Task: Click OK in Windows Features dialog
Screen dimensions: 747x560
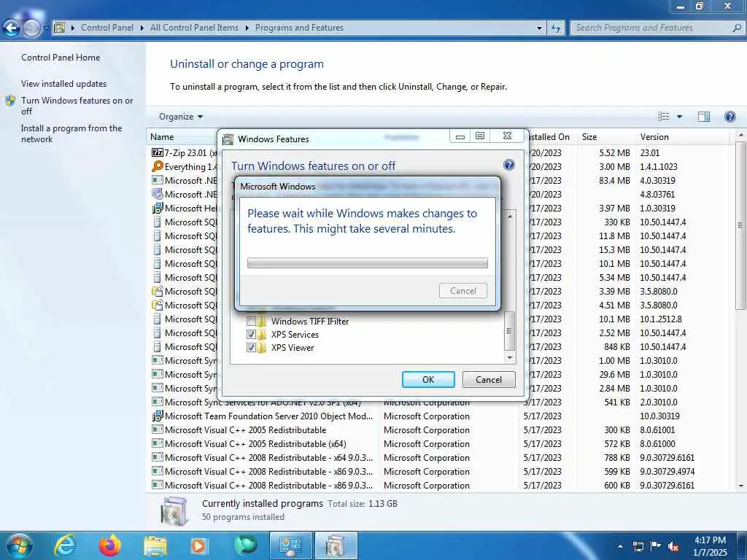Action: point(428,379)
